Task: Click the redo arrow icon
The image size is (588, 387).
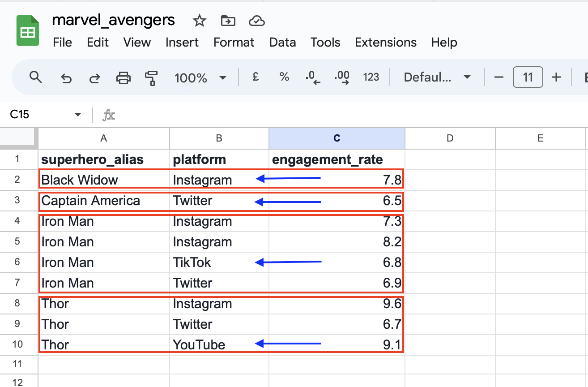Action: click(94, 78)
